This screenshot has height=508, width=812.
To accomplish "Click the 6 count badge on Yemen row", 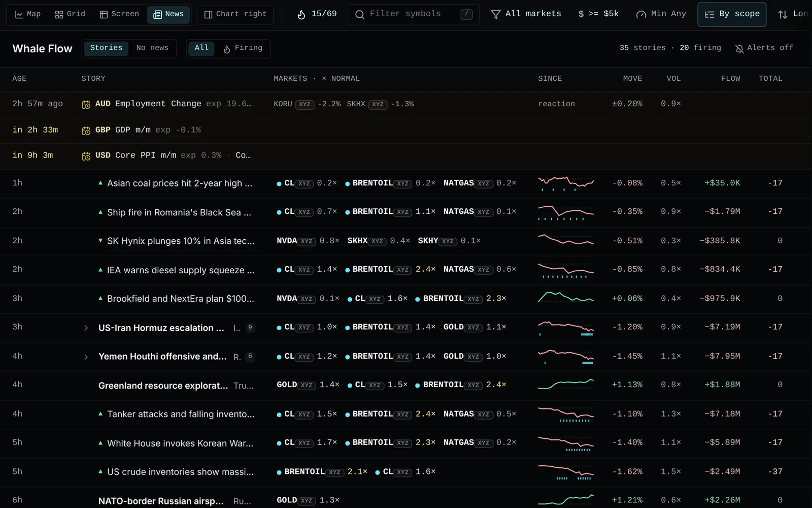I will click(x=250, y=357).
